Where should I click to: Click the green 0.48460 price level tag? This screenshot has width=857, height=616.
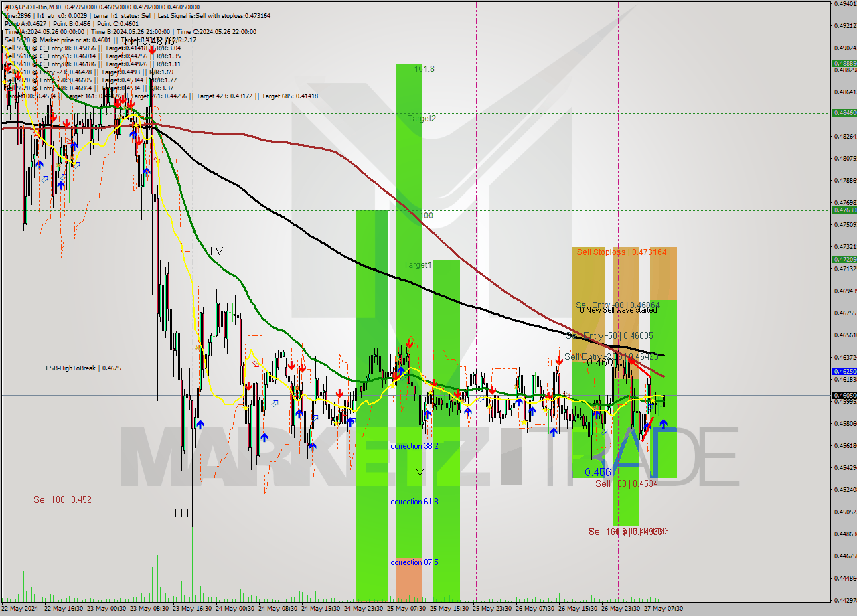point(843,112)
